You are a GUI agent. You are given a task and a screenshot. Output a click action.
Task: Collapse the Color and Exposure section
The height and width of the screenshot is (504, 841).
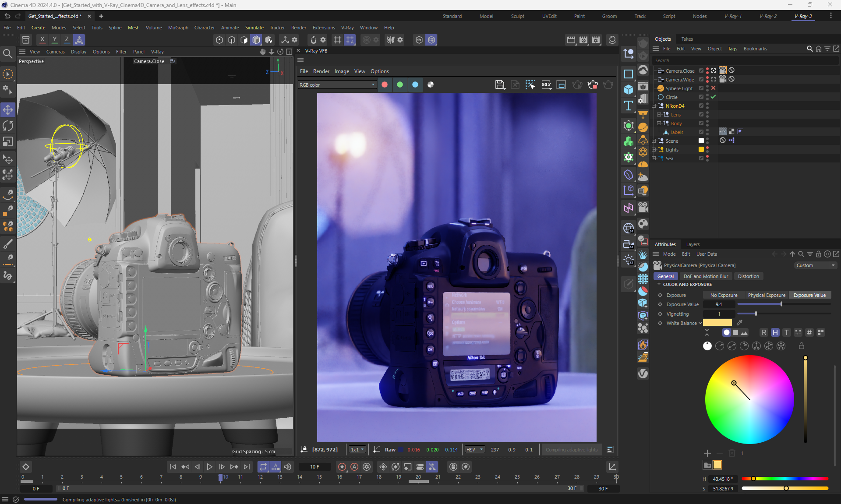click(x=659, y=284)
